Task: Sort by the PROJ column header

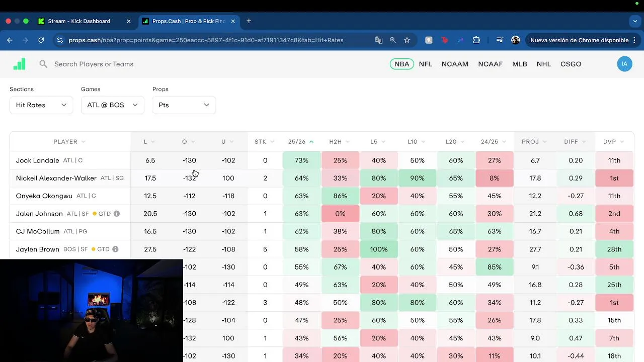Action: 534,142
